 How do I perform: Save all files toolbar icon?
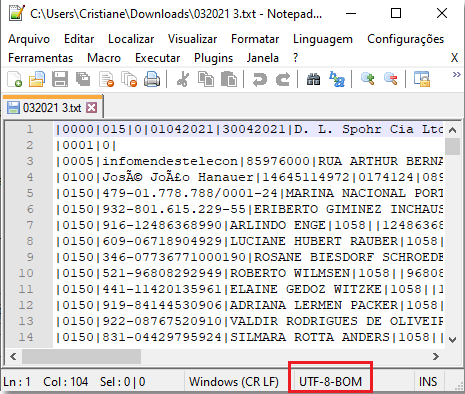click(83, 79)
